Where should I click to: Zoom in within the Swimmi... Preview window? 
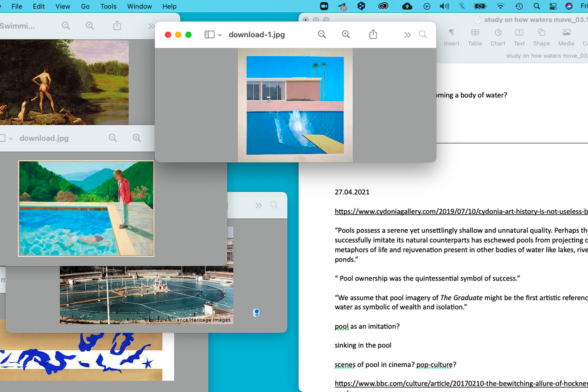click(90, 25)
